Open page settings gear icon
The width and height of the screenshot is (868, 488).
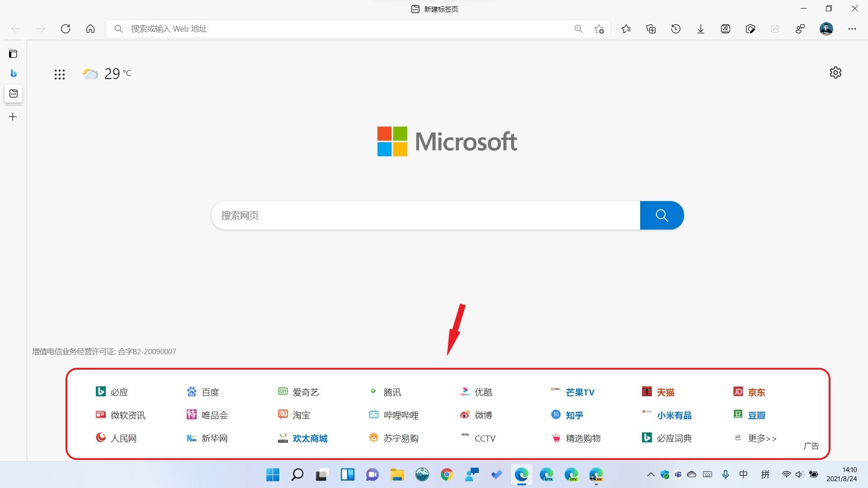tap(835, 73)
